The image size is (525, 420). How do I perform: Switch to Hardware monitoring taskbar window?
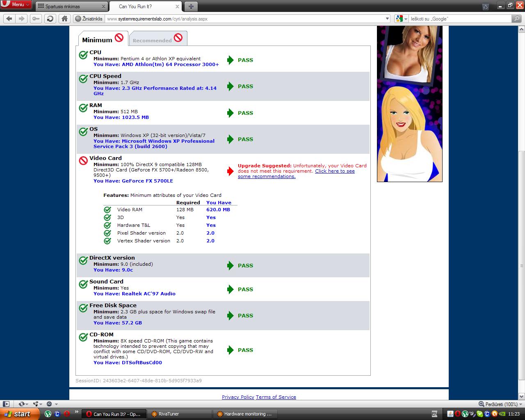coord(246,414)
